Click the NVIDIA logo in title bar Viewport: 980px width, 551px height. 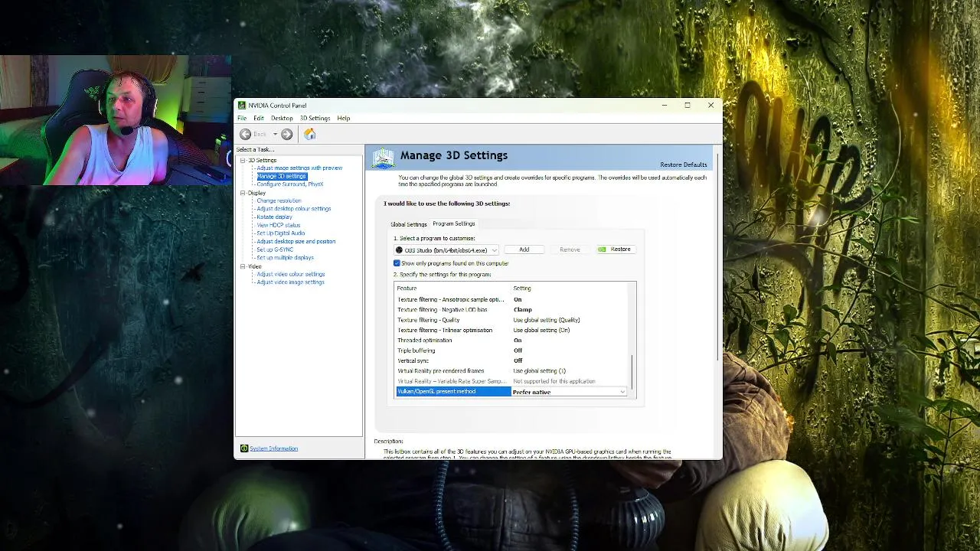242,106
